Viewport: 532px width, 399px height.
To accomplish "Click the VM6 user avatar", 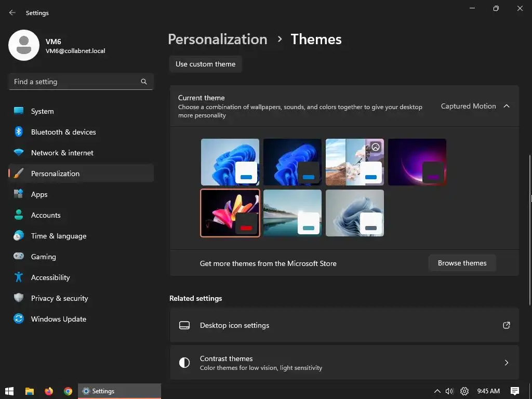I will (24, 45).
